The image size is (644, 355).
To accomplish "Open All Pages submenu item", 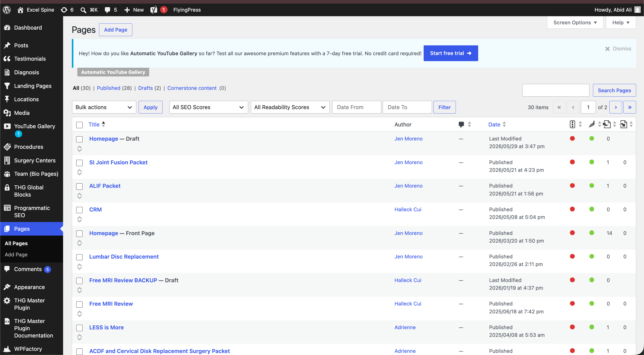I will tap(16, 243).
